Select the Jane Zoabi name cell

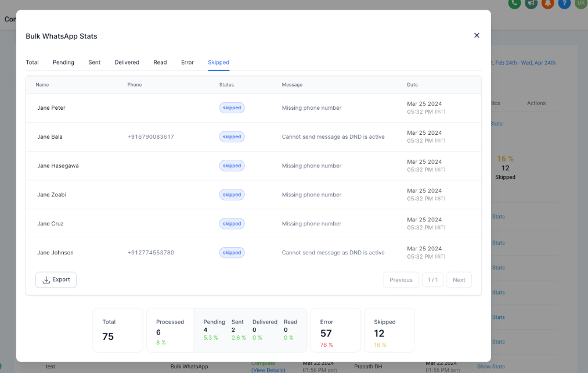[x=52, y=195]
